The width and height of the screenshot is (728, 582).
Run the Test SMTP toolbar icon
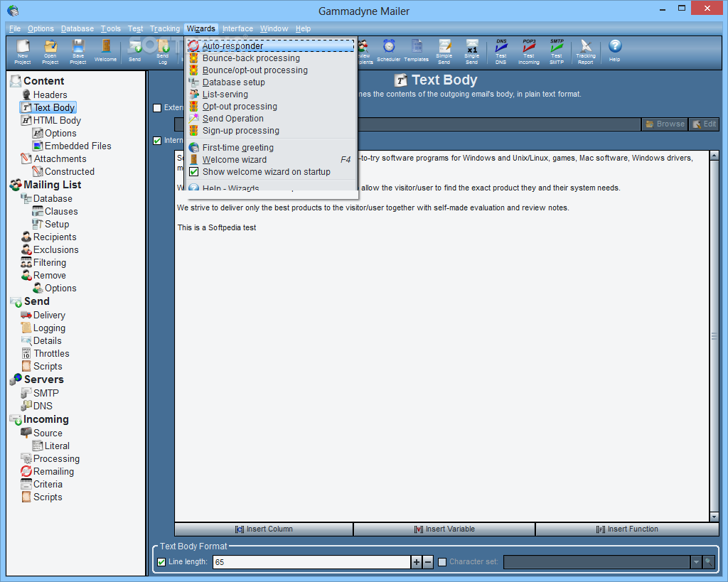[557, 51]
